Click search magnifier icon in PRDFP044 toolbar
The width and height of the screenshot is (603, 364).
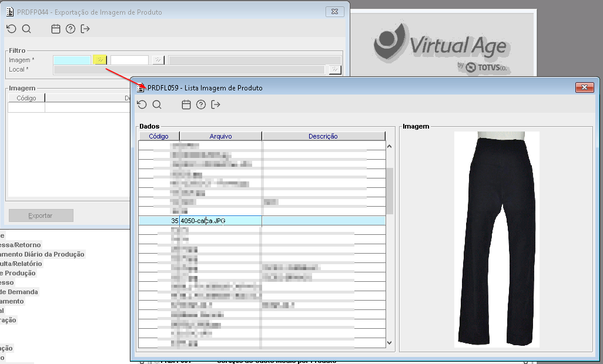pos(26,29)
